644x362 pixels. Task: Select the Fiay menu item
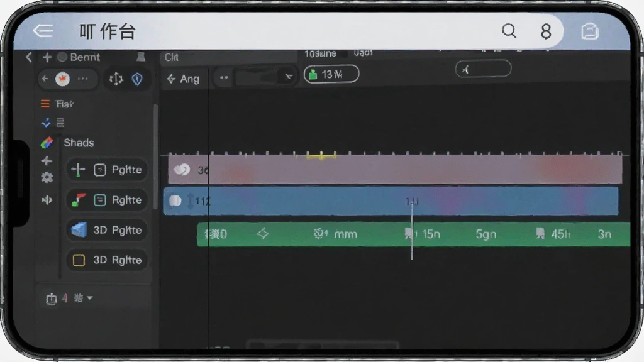pos(65,104)
